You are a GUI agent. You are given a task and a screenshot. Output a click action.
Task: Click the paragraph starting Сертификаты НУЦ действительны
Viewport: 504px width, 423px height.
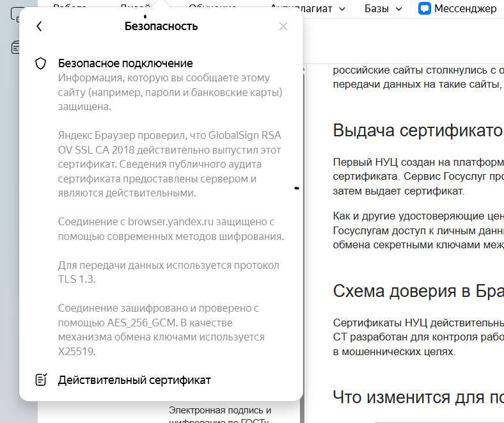coord(418,337)
